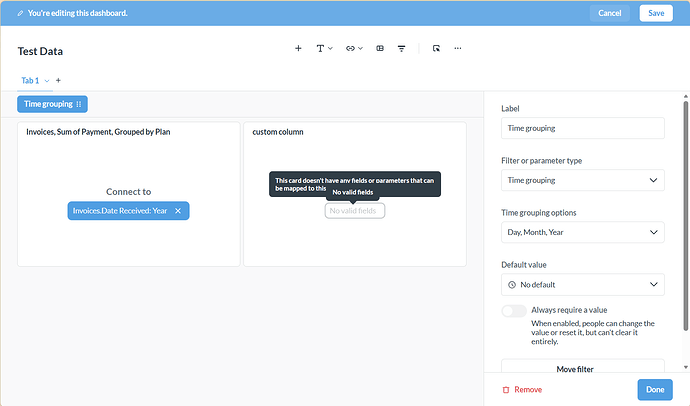Open the link card icon menu
This screenshot has height=406, width=690.
click(354, 48)
